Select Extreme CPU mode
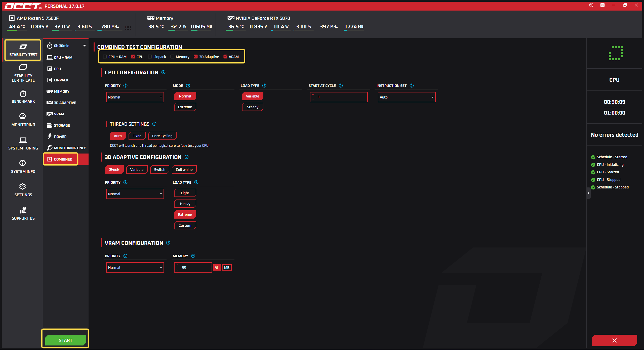Screen dimensions: 644x350 tap(185, 107)
